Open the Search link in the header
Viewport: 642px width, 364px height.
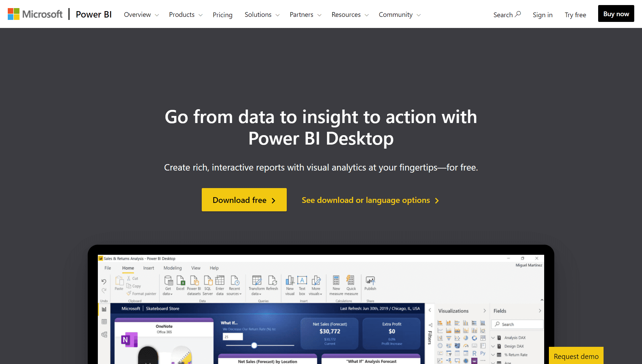(507, 14)
